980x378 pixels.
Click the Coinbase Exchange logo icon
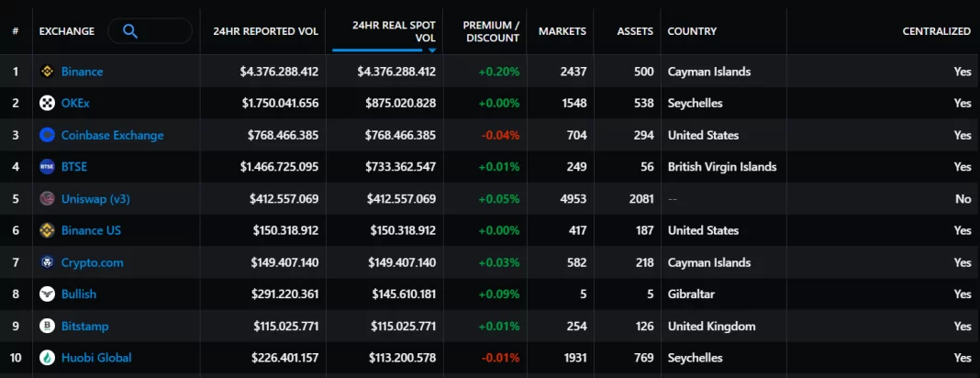point(47,135)
